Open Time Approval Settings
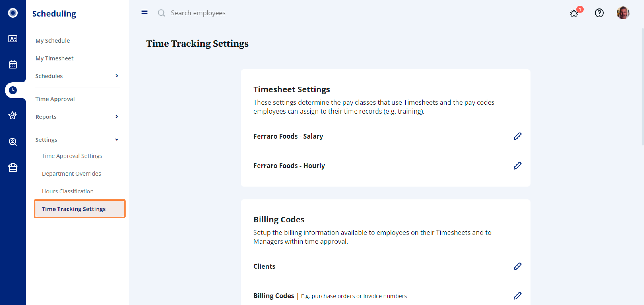 coord(72,156)
